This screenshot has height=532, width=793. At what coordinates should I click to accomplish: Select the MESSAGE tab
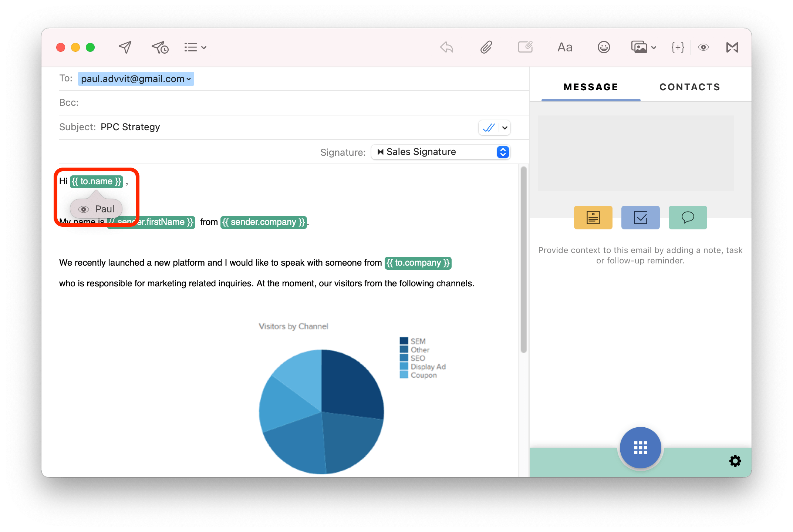(591, 87)
